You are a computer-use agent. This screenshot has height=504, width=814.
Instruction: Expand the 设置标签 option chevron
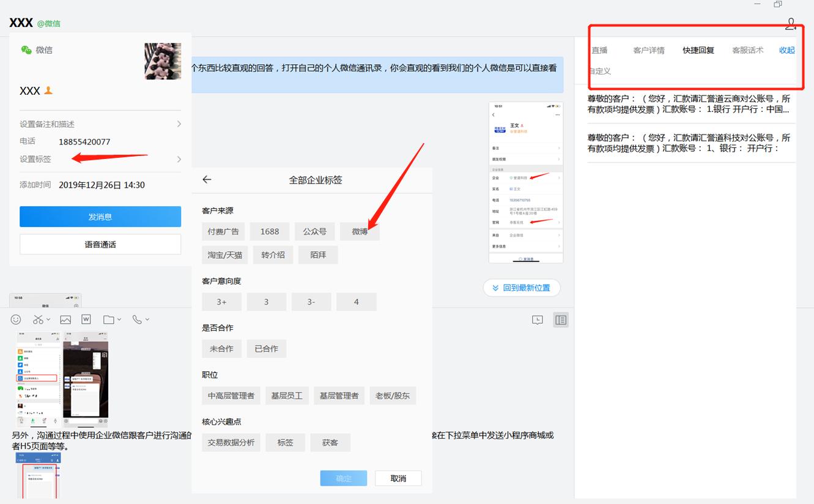178,158
